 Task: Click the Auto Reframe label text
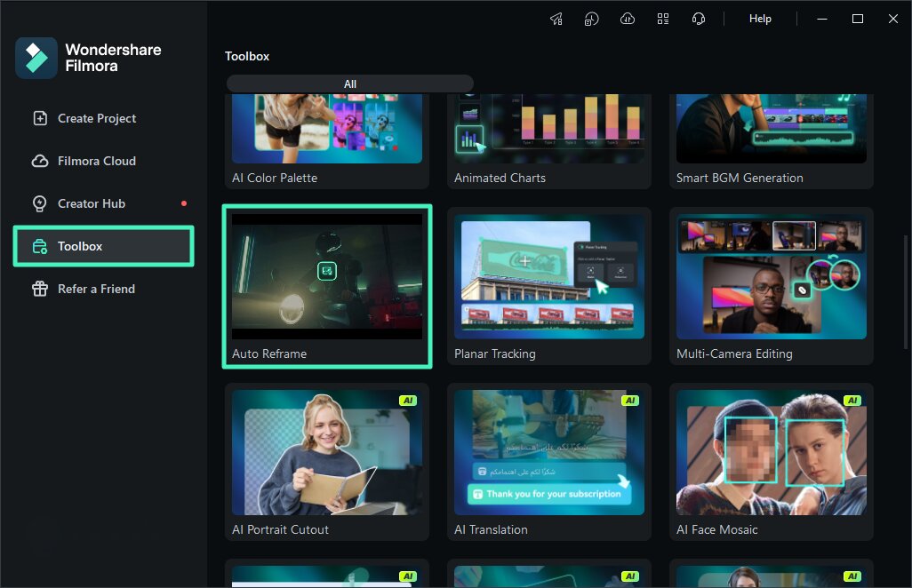(x=269, y=354)
